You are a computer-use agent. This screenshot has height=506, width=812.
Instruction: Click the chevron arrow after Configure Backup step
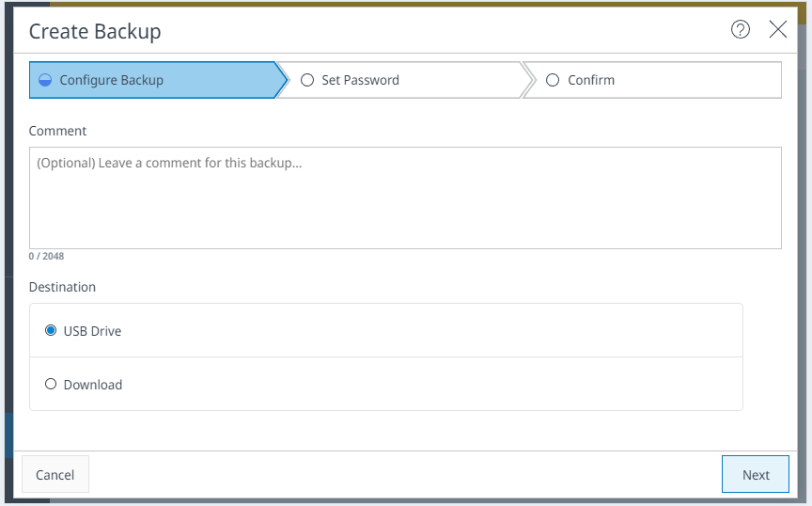coord(280,81)
